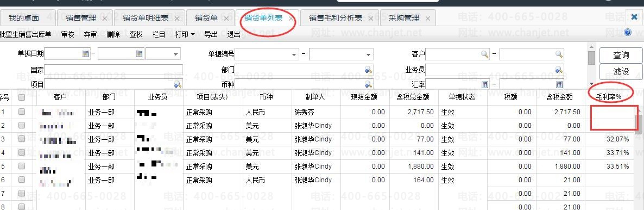644x210 pixels.
Task: Click 查找 in toolbar
Action: point(136,35)
